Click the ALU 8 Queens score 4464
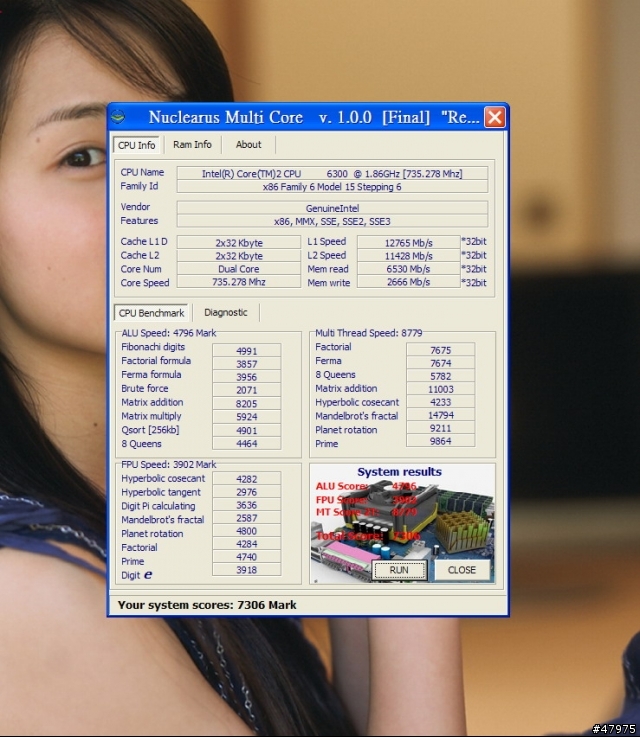640x737 pixels. [x=247, y=443]
